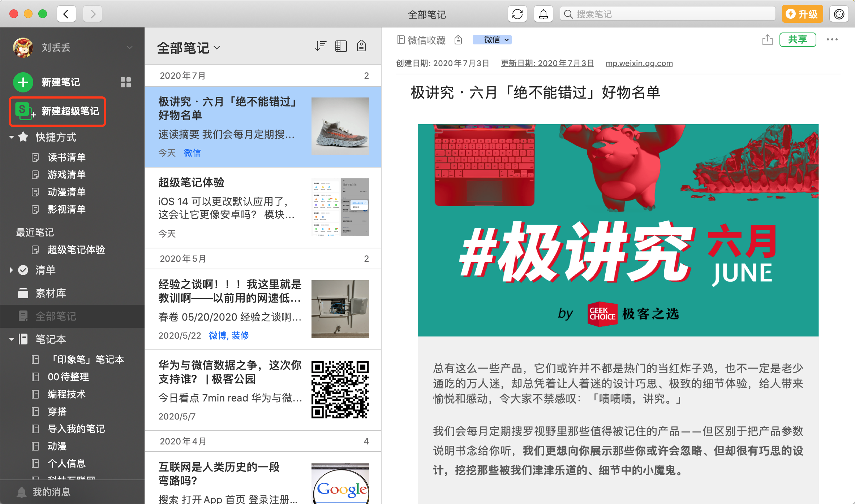Click the 升级 upgrade button

(x=802, y=14)
